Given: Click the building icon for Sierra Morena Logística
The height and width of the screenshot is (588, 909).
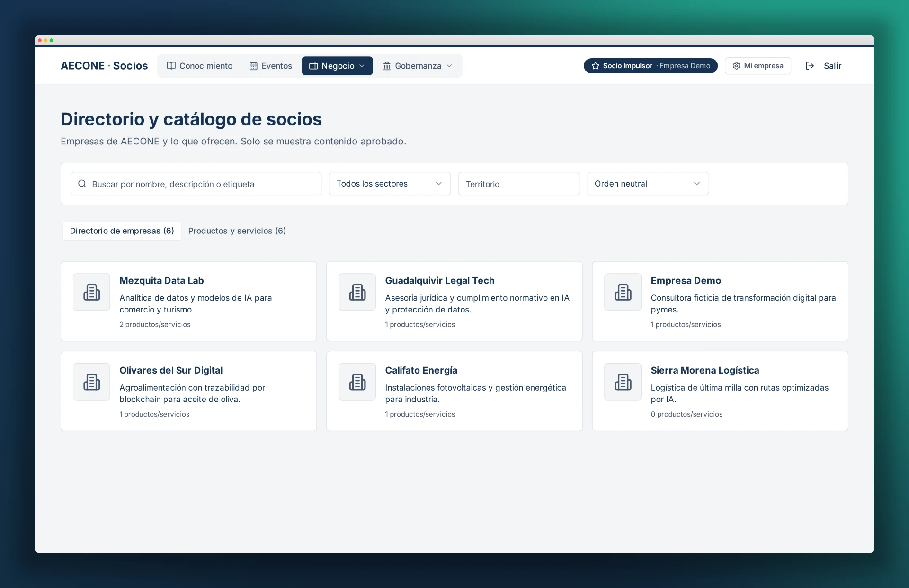Looking at the screenshot, I should [623, 382].
